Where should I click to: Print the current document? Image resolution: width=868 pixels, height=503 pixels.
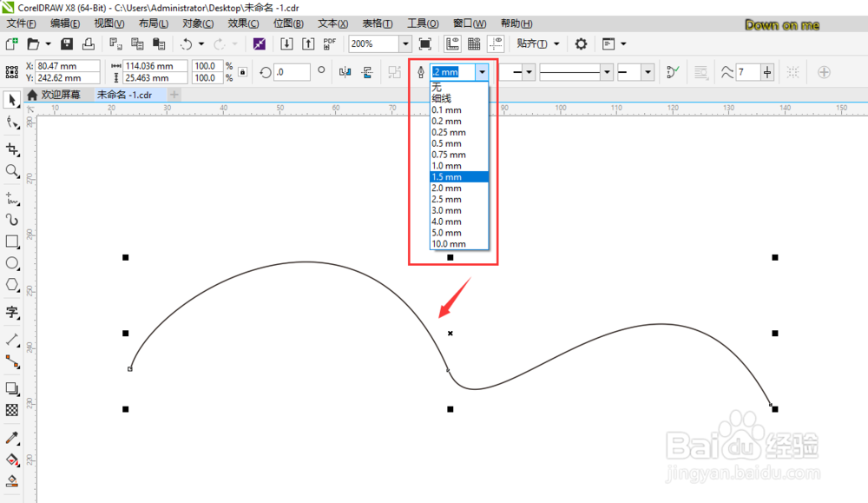click(x=88, y=43)
